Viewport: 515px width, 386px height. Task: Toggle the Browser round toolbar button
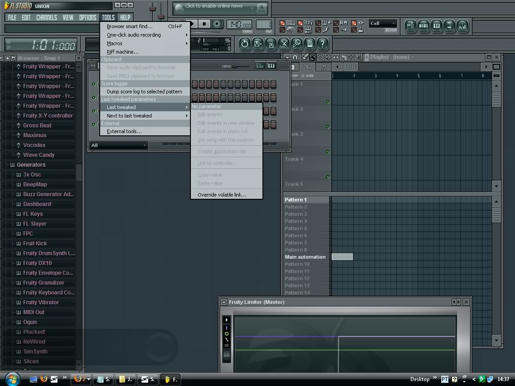point(449,26)
